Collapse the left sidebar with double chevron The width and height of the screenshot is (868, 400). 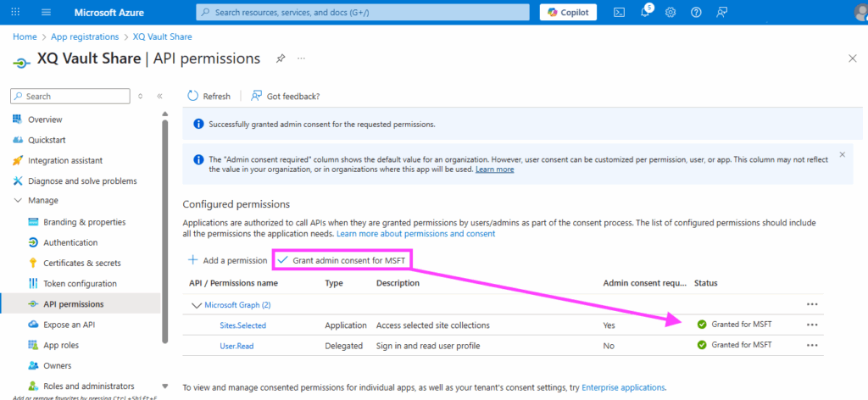tap(159, 97)
